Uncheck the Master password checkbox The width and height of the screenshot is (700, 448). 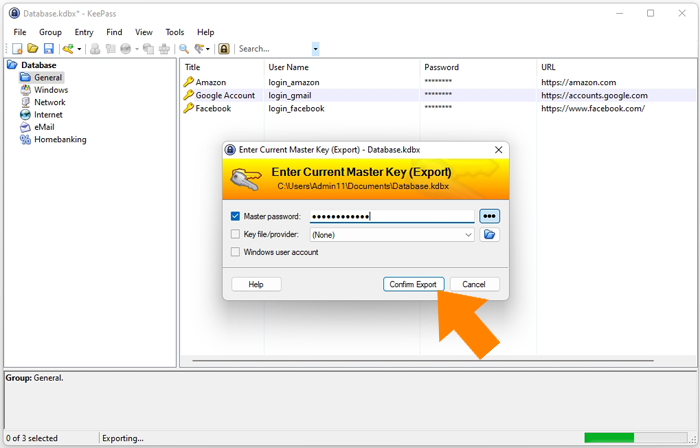pyautogui.click(x=235, y=216)
